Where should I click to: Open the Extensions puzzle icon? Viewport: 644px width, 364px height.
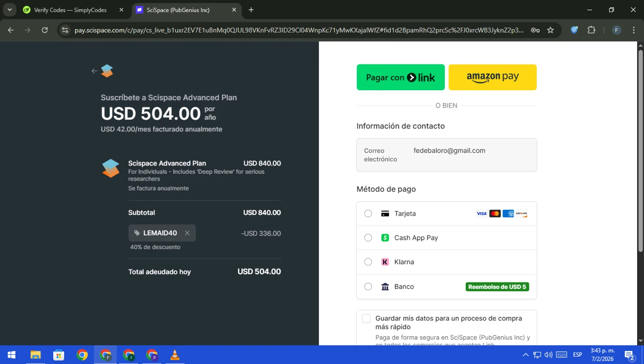click(x=592, y=30)
